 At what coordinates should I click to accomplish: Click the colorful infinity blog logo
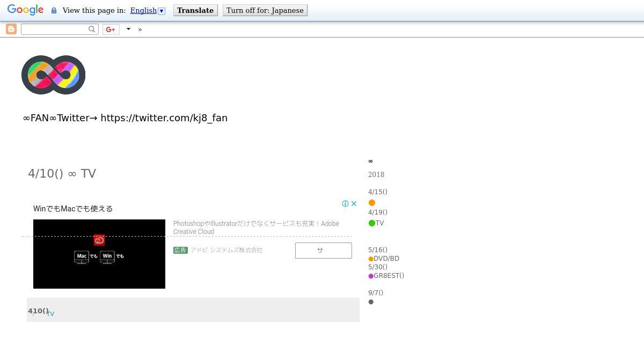(x=53, y=75)
